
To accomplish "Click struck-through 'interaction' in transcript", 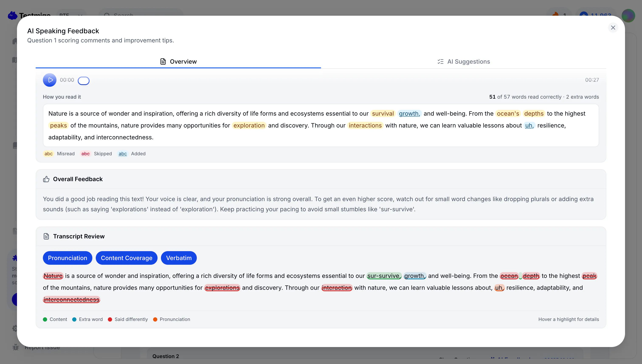I will 337,288.
